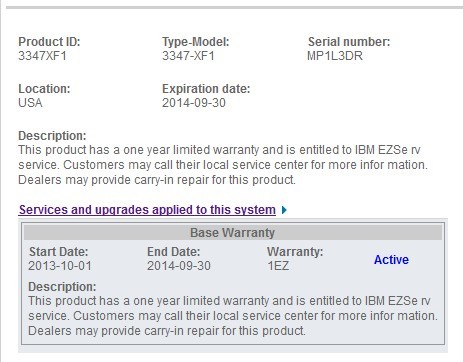Click the Description heading inside Base Warranty box
The height and width of the screenshot is (362, 463).
click(62, 287)
